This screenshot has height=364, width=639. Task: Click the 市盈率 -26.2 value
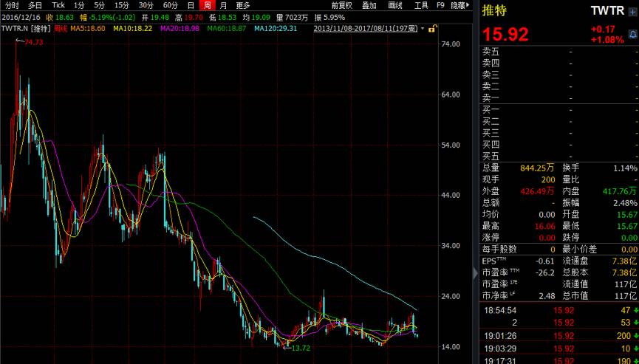[546, 272]
